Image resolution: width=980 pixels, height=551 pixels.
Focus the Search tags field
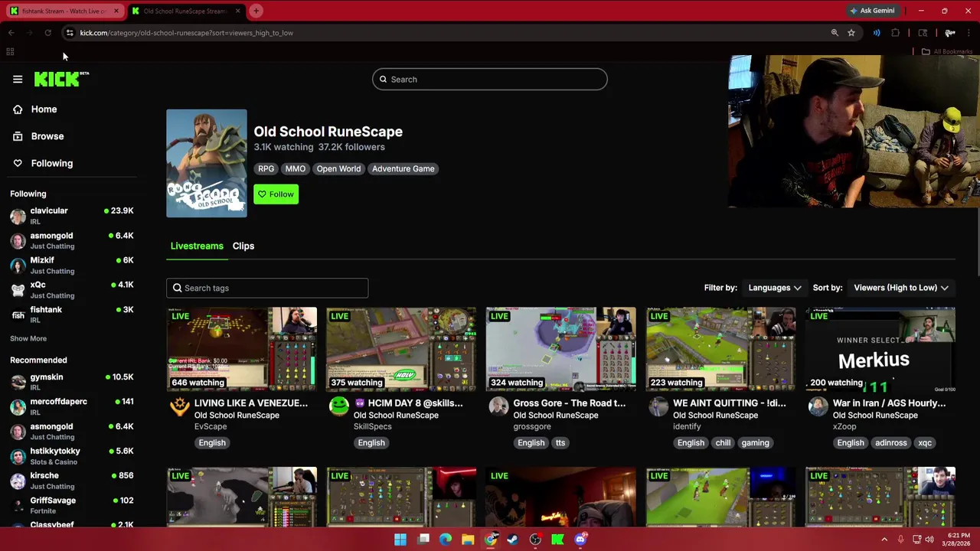point(267,288)
